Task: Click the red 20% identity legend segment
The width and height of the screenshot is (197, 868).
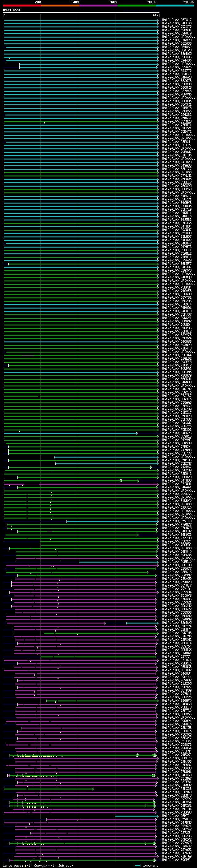Action: click(x=22, y=6)
